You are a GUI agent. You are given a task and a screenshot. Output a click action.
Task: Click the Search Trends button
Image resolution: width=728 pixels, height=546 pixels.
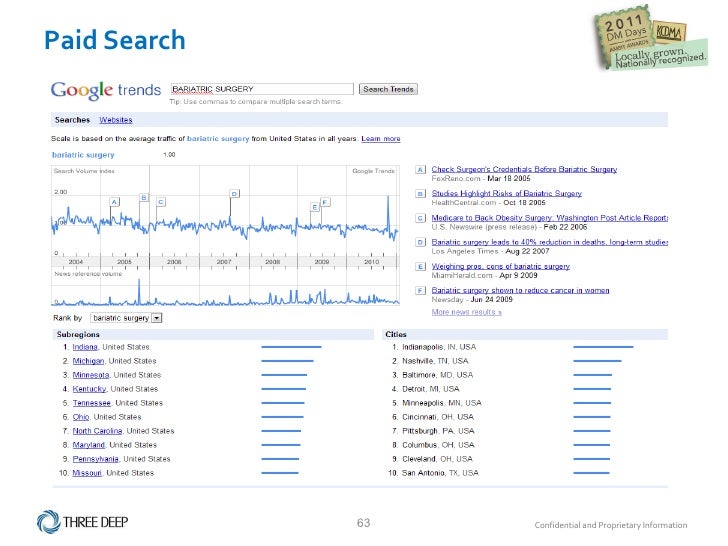coord(388,89)
